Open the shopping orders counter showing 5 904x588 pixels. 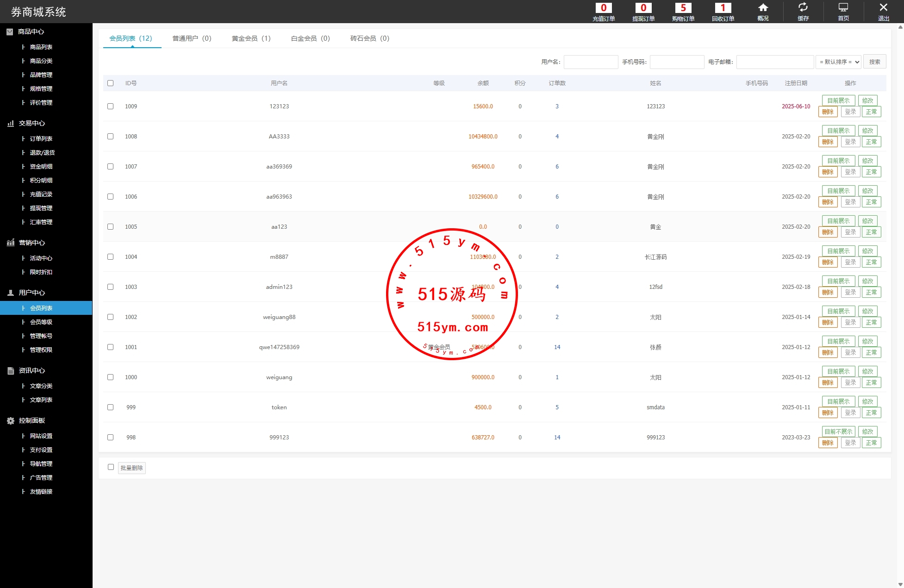point(683,11)
